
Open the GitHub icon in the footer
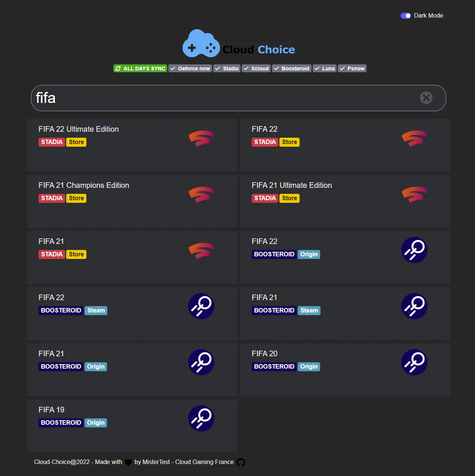pyautogui.click(x=241, y=463)
